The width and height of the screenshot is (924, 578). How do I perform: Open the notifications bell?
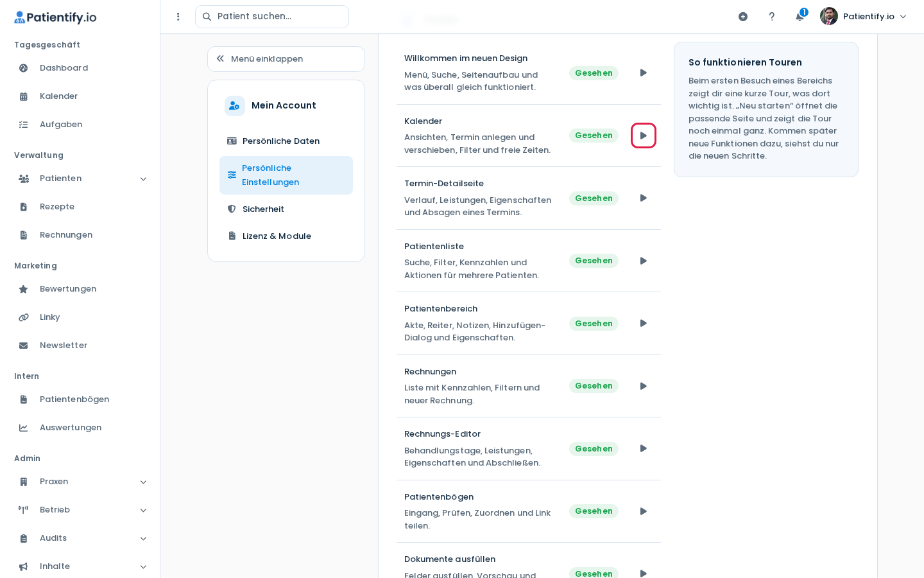[800, 17]
